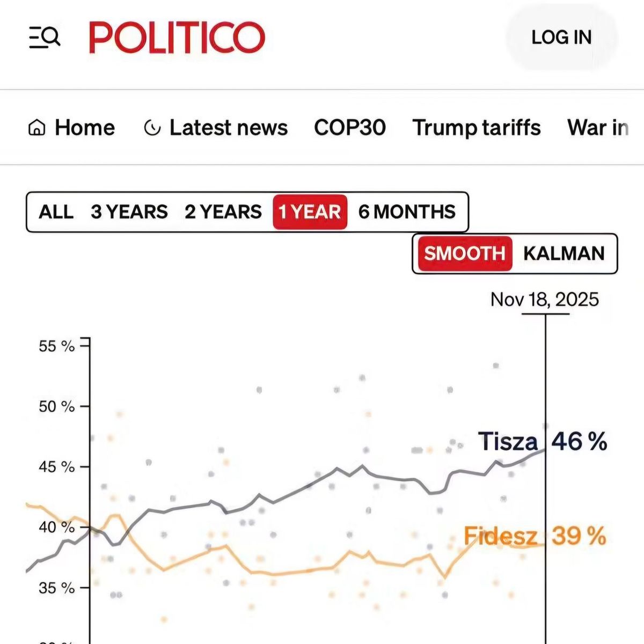Click the War in nav item
The image size is (644, 644).
click(598, 128)
